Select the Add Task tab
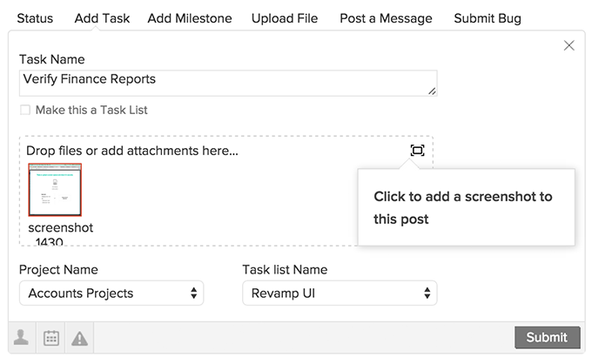 point(102,18)
